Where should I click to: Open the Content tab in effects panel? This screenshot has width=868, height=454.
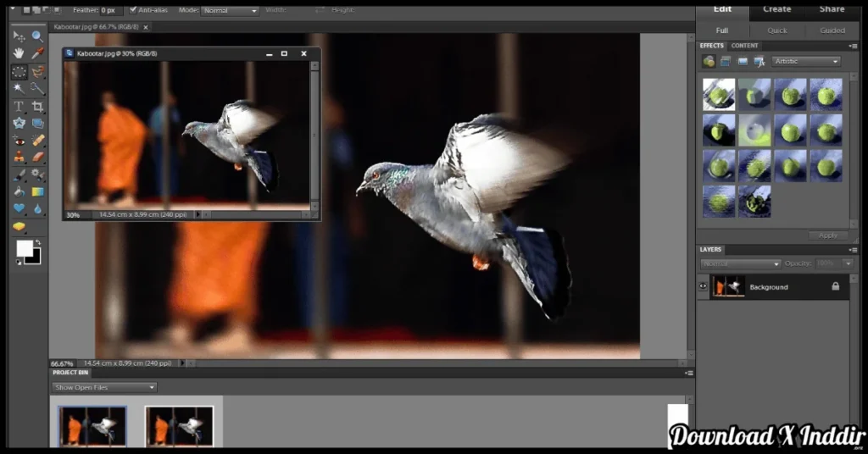click(745, 46)
